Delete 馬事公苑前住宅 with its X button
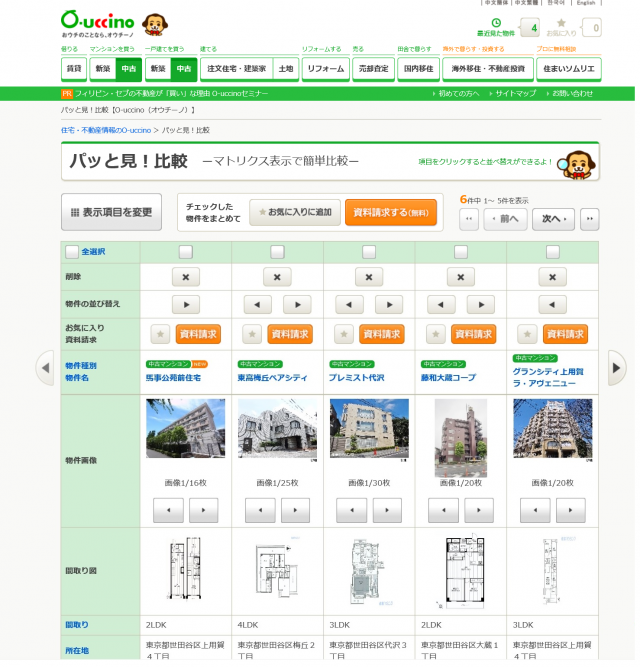This screenshot has height=667, width=640. pos(187,279)
